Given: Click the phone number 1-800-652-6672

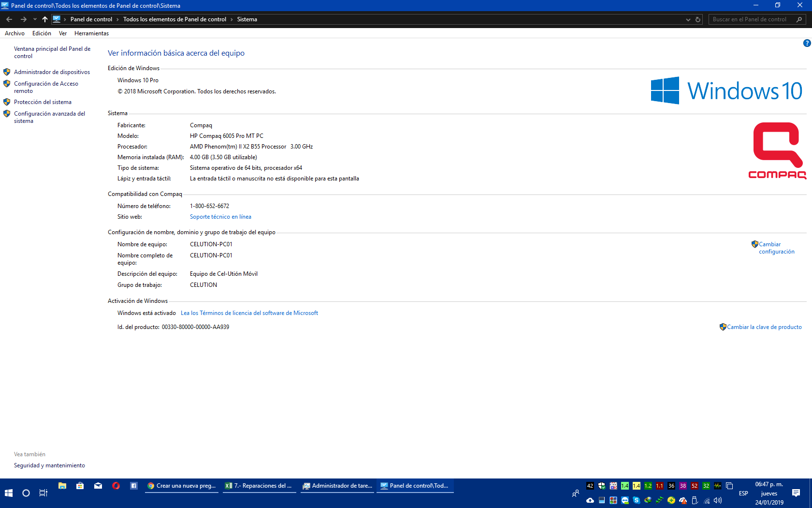Looking at the screenshot, I should tap(209, 206).
